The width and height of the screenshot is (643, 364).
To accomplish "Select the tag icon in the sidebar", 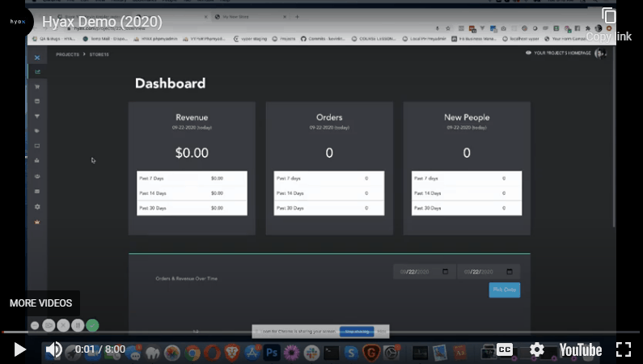I will coord(37,131).
